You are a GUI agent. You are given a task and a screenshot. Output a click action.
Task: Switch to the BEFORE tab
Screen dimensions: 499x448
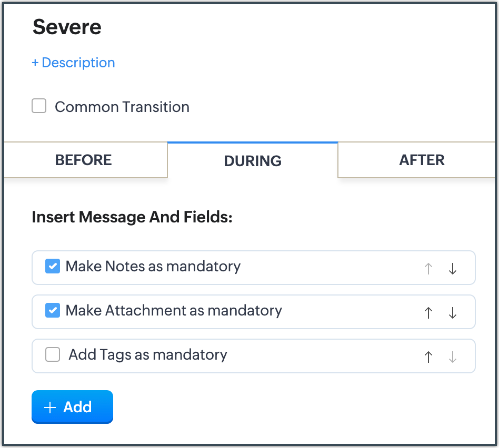coord(84,160)
